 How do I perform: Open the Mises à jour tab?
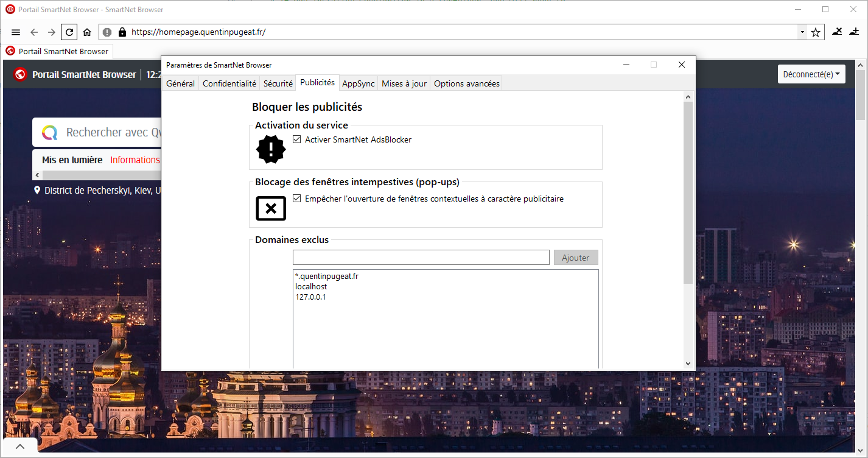pos(404,83)
